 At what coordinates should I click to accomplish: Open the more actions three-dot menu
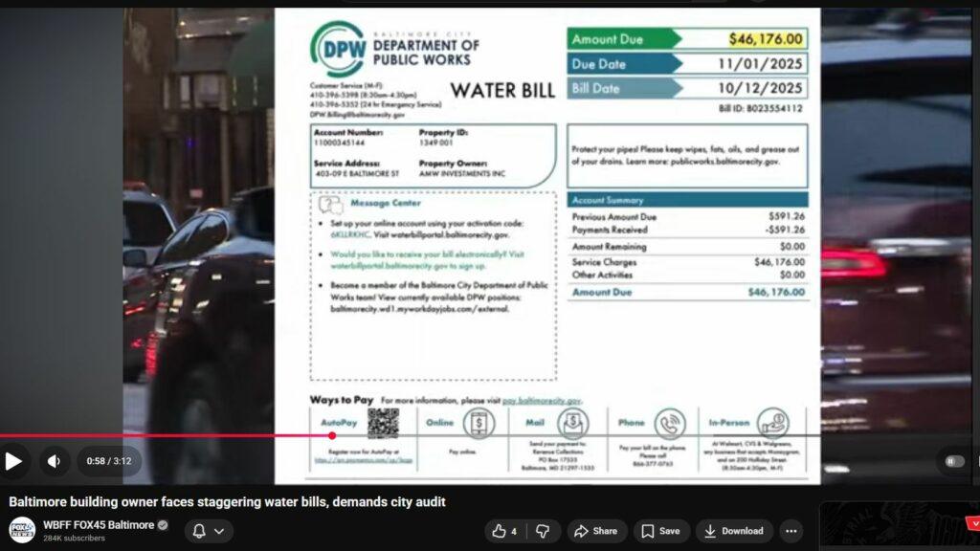[x=791, y=531]
